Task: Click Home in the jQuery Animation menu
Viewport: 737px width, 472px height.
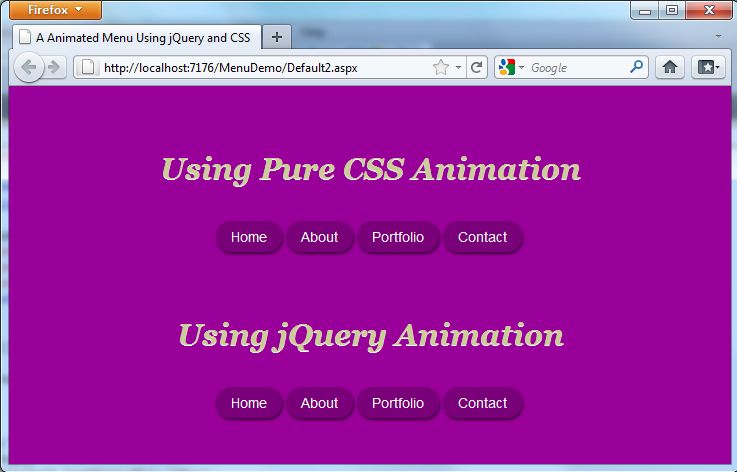Action: click(249, 403)
